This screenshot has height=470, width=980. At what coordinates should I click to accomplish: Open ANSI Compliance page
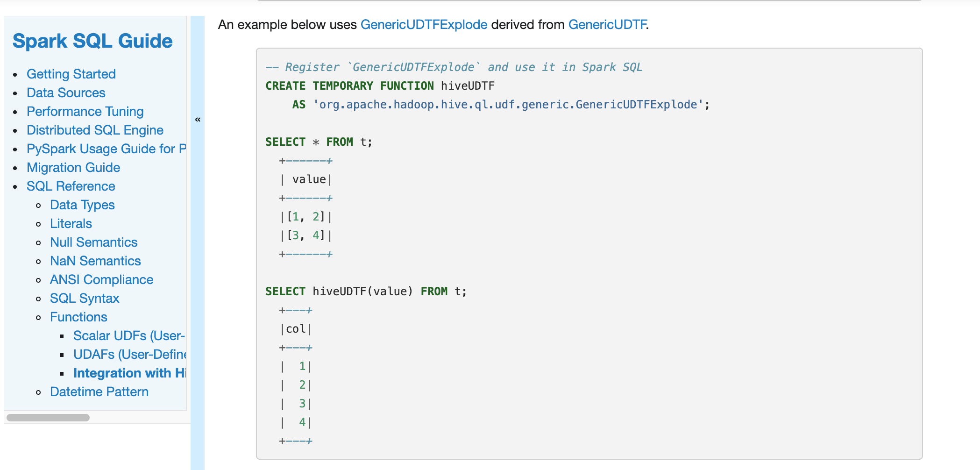(x=101, y=279)
